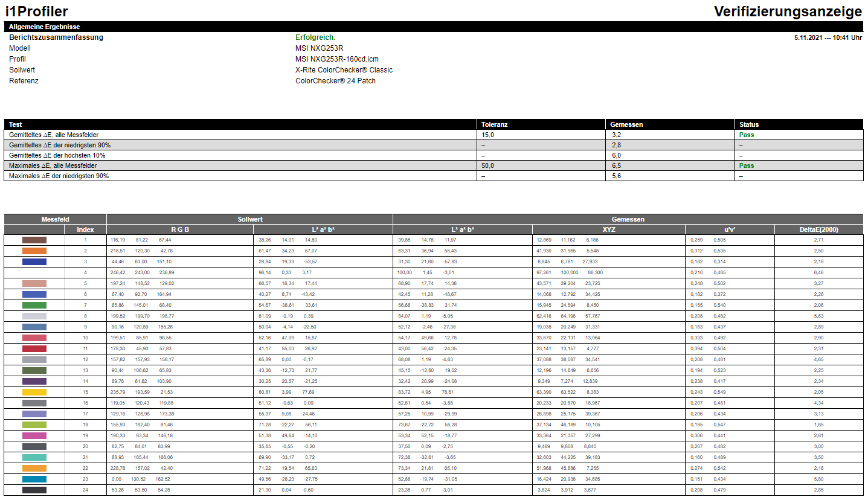Click measured value 6,5 in test table
Image resolution: width=868 pixels, height=500 pixels.
tap(617, 165)
